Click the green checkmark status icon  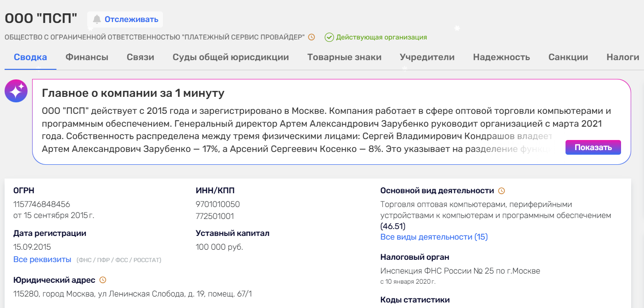tap(329, 37)
